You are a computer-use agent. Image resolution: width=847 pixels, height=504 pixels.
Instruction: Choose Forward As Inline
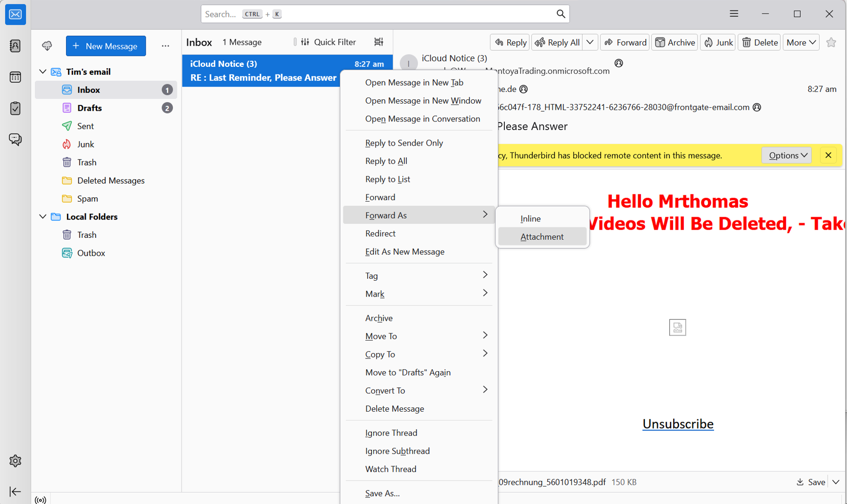542,219
